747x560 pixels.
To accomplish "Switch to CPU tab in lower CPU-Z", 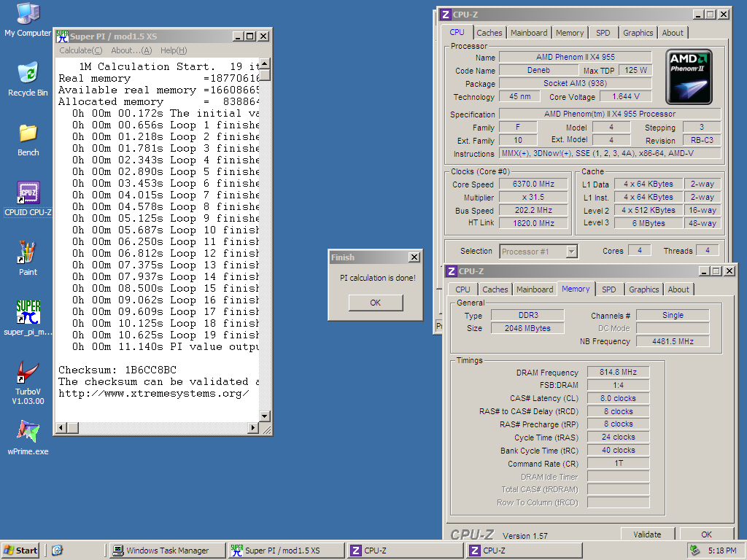I will 462,289.
